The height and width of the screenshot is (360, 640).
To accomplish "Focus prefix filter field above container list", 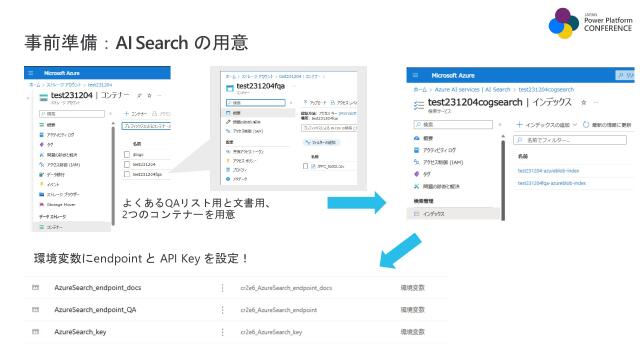I will (146, 126).
